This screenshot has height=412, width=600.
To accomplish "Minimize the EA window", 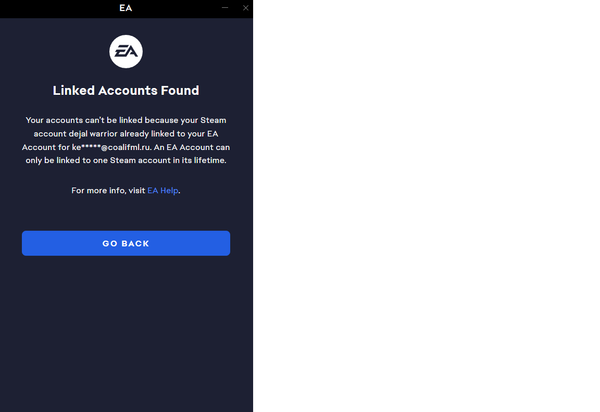I will click(x=225, y=8).
